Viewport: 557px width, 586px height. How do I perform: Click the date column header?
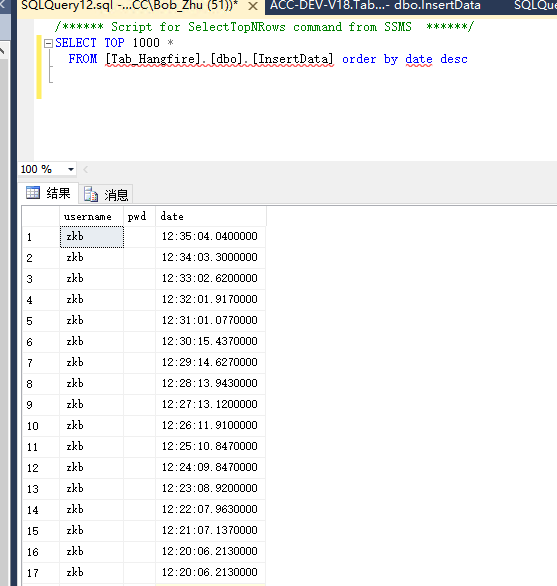coord(211,216)
